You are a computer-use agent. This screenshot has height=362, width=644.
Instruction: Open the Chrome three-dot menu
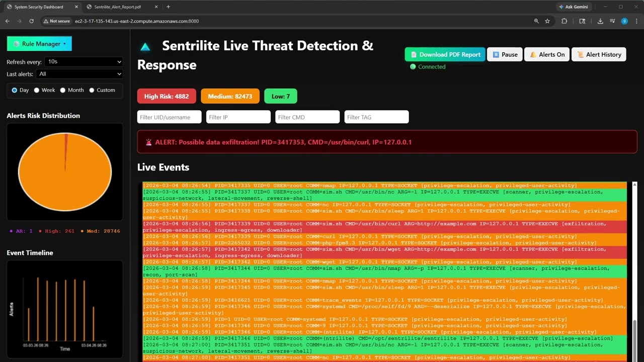pyautogui.click(x=636, y=21)
